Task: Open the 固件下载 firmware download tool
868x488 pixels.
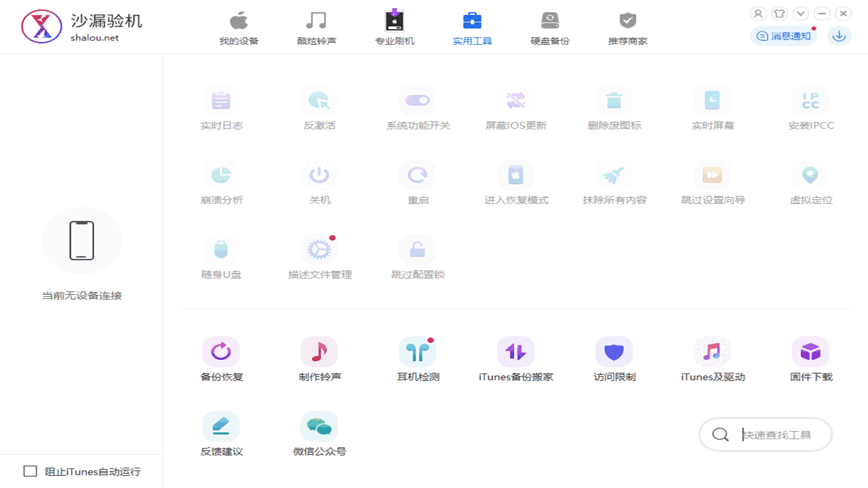Action: [811, 359]
